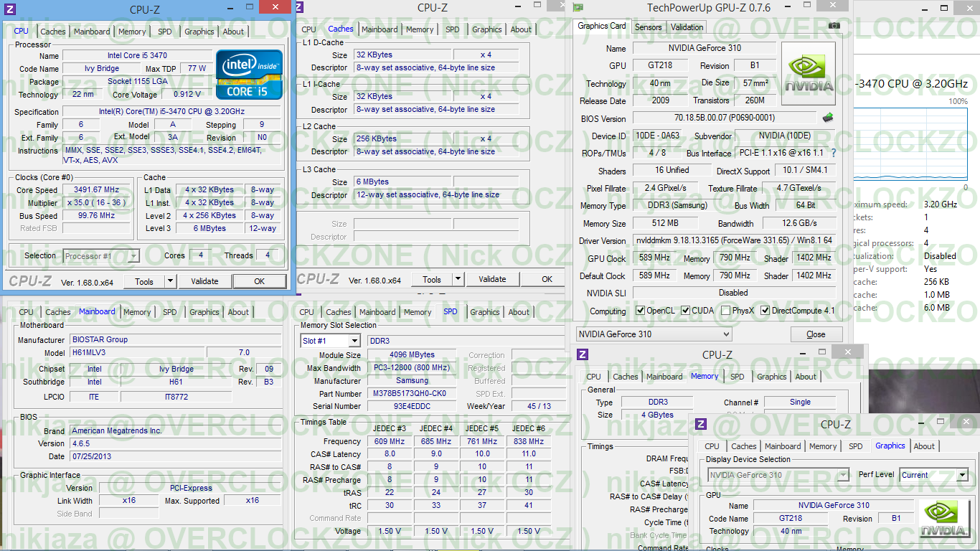Click the NVIDIA logo in GPU-Z

809,75
